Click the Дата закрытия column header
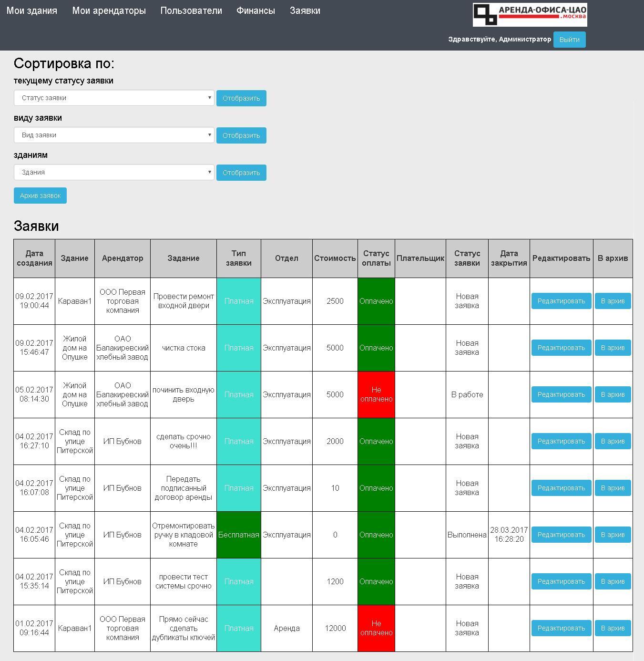The height and width of the screenshot is (661, 644). coord(509,258)
